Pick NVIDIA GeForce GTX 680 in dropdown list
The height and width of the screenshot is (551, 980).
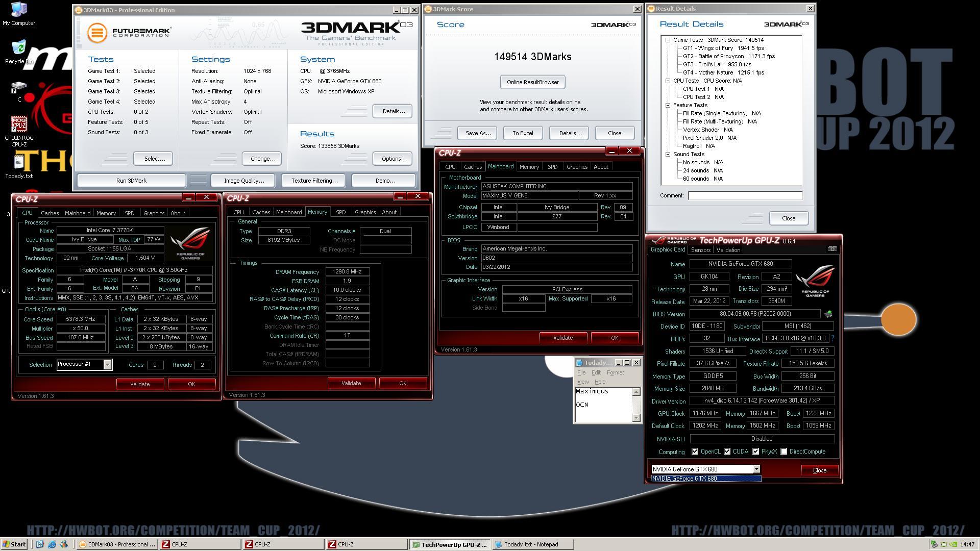pos(706,479)
